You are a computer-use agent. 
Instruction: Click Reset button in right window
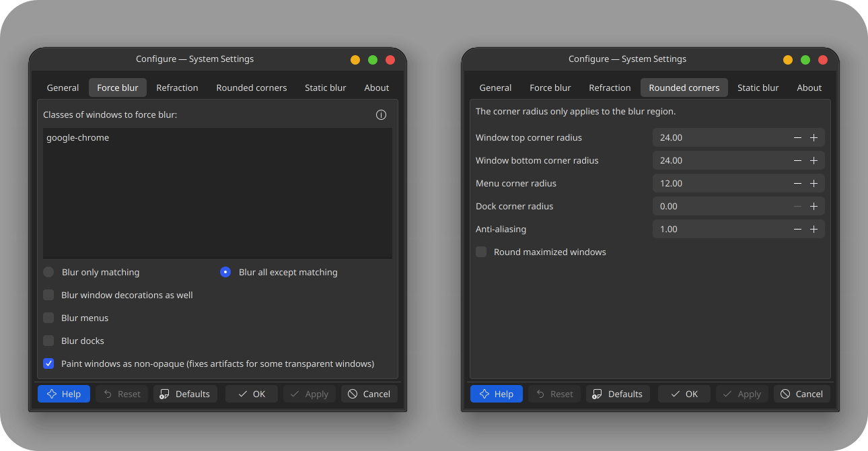click(x=554, y=394)
